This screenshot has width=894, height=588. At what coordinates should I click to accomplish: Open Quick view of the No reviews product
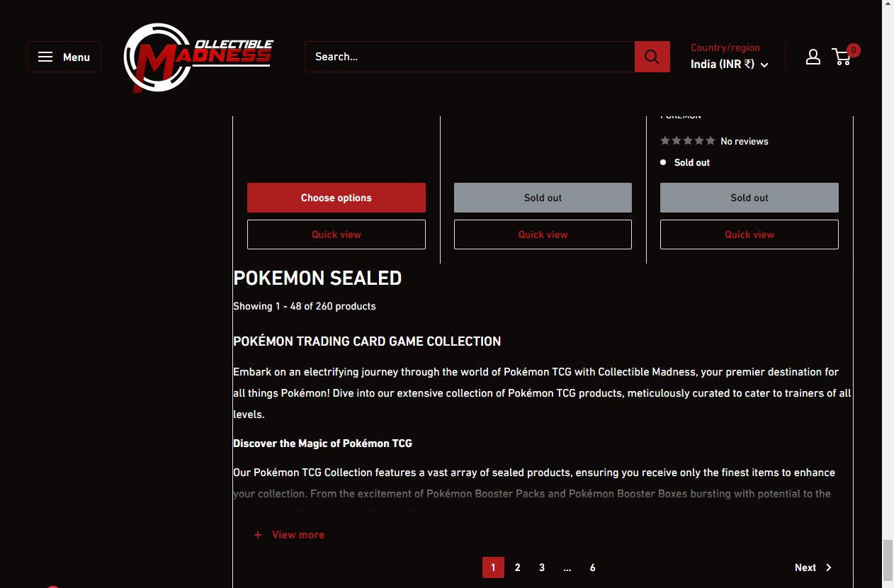click(x=749, y=234)
